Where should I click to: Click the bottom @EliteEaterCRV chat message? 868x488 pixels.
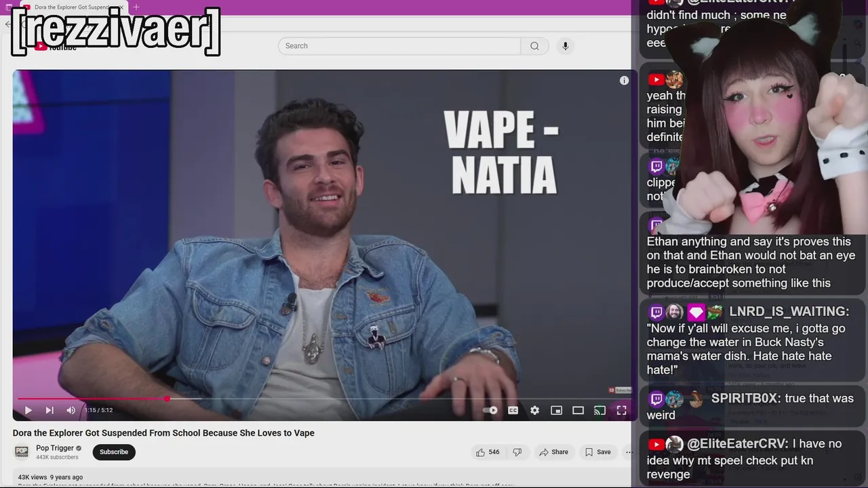[751, 459]
